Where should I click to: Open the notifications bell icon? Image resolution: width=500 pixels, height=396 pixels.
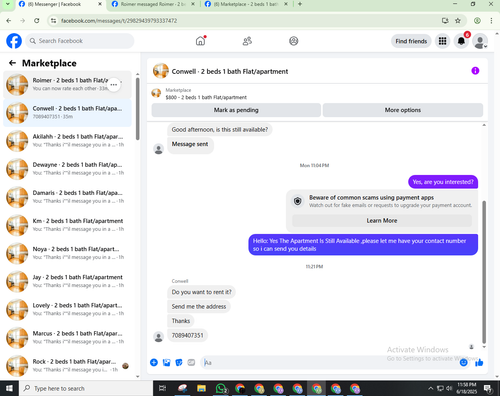click(461, 41)
